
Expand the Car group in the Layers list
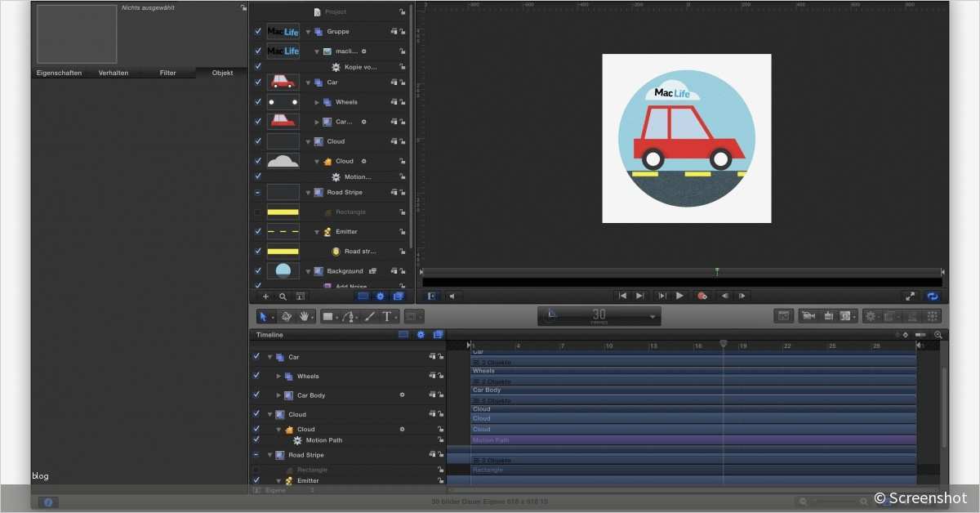click(x=308, y=82)
